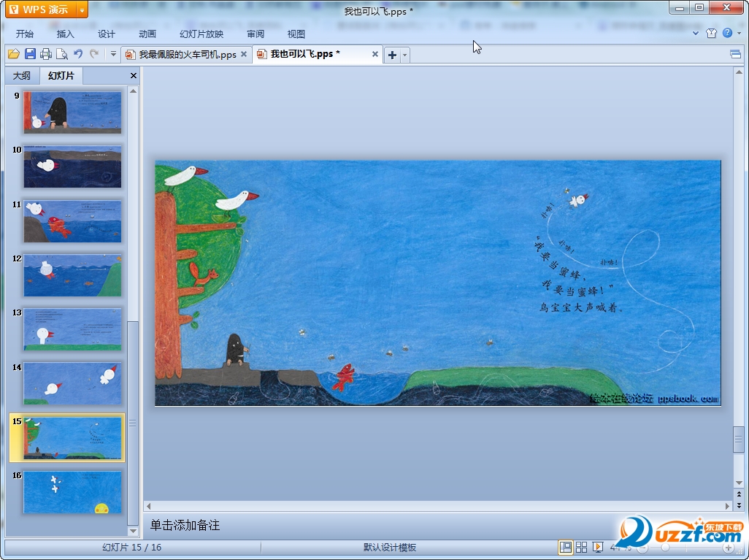Go to previous slide double-arrow button
Image resolution: width=749 pixels, height=560 pixels.
(739, 494)
